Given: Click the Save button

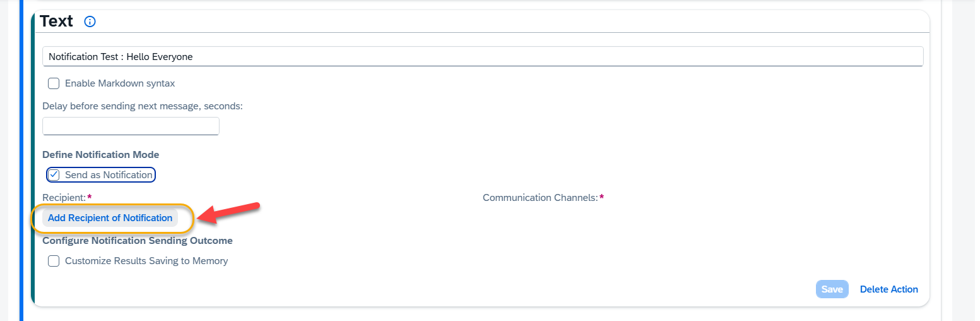Looking at the screenshot, I should click(832, 289).
